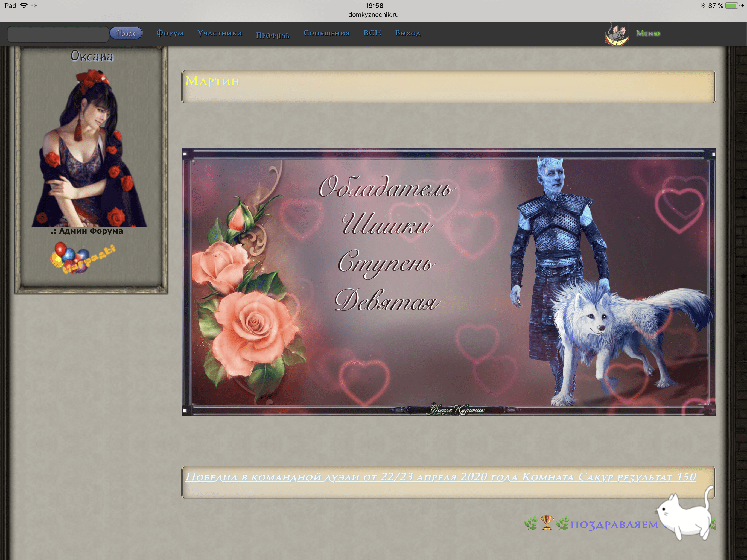Open Оксана's avatar image
The image size is (747, 560).
(x=89, y=148)
